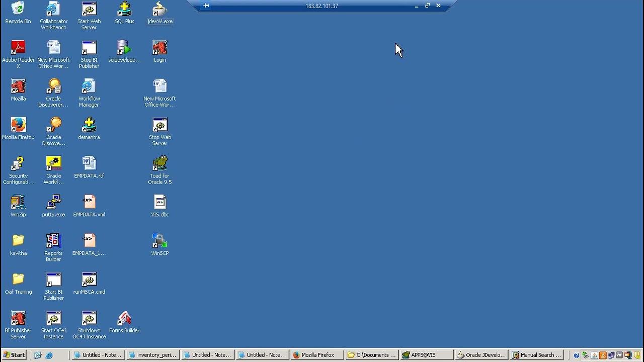
Task: Switch to Mozilla Firefox taskbar window
Action: [x=317, y=355]
